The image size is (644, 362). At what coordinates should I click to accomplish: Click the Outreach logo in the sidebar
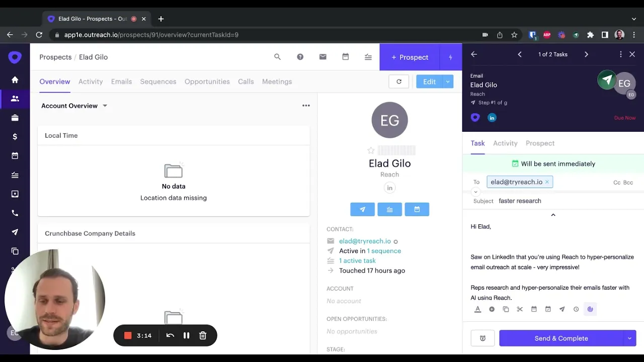pos(15,57)
